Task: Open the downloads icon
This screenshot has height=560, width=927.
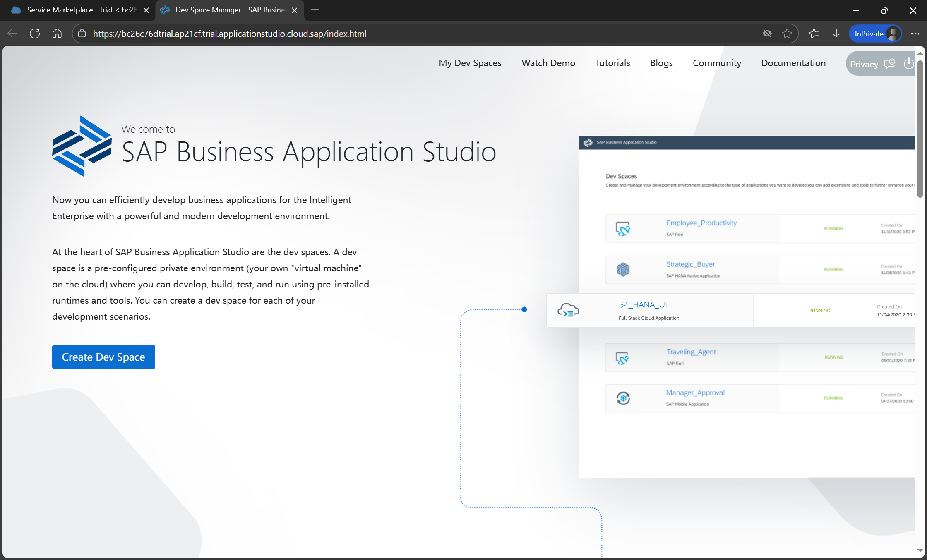Action: tap(836, 34)
